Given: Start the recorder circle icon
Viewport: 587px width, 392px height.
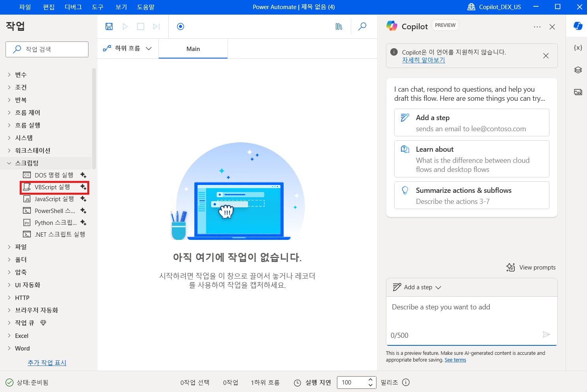Looking at the screenshot, I should click(181, 26).
